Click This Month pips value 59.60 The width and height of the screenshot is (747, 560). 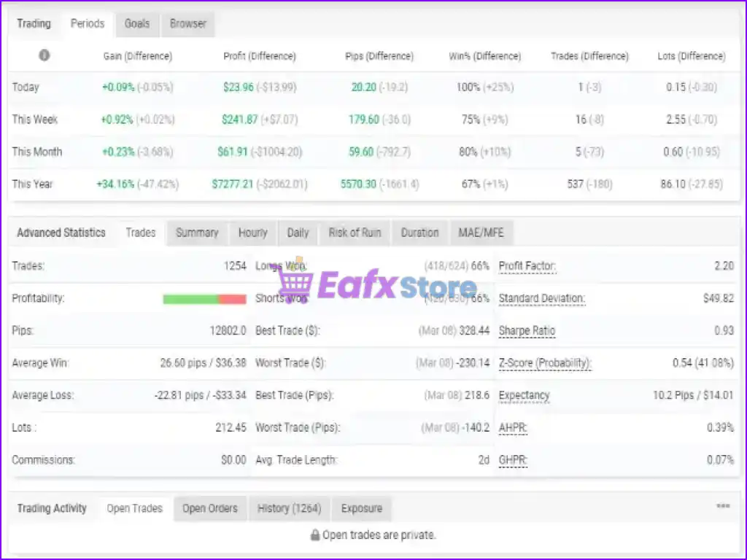pyautogui.click(x=361, y=152)
